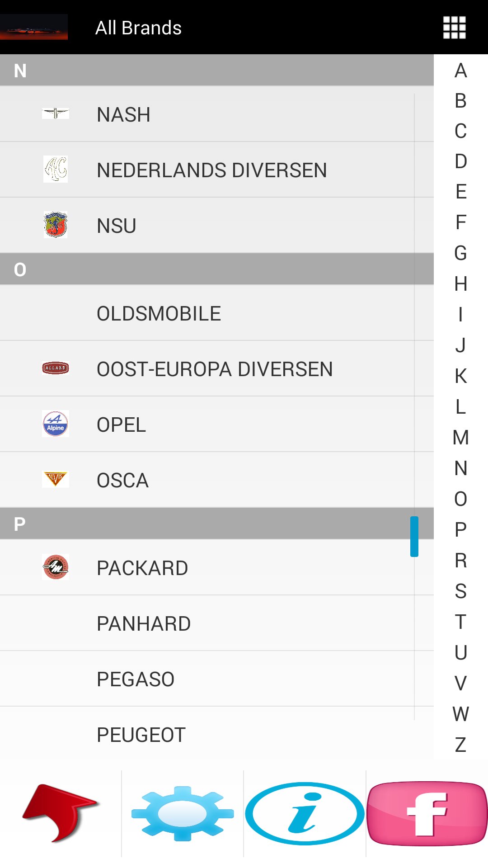The height and width of the screenshot is (868, 488).
Task: Open the PEUGEOT brand entry
Action: tap(141, 735)
